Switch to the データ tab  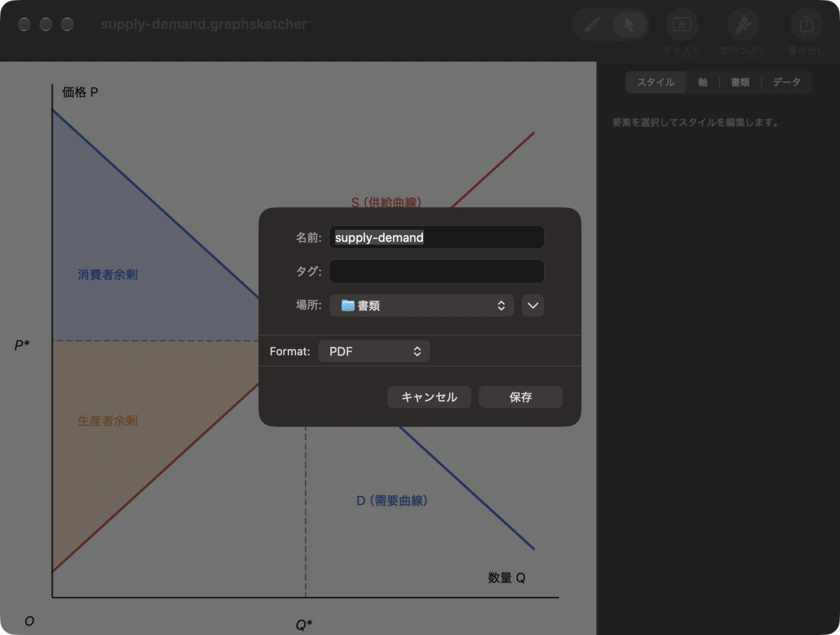pos(786,82)
